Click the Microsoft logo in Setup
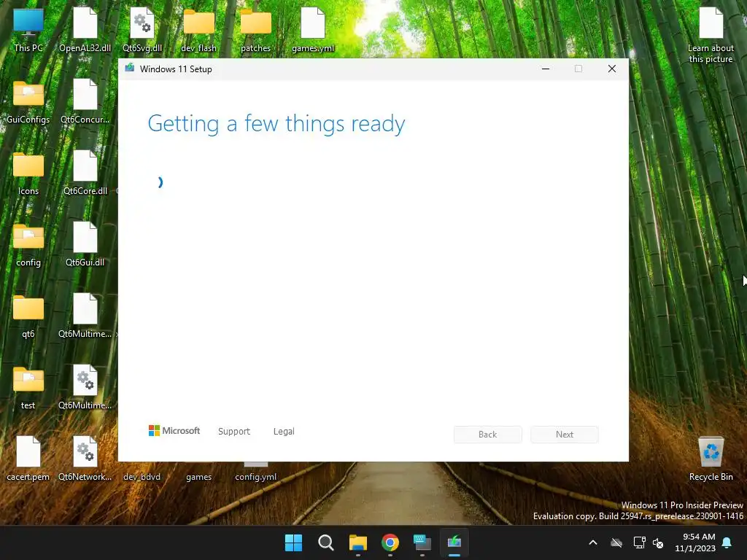The width and height of the screenshot is (747, 560). coord(174,430)
